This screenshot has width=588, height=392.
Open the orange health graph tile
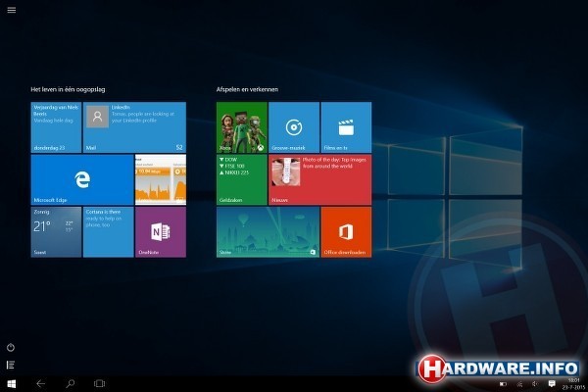click(160, 178)
